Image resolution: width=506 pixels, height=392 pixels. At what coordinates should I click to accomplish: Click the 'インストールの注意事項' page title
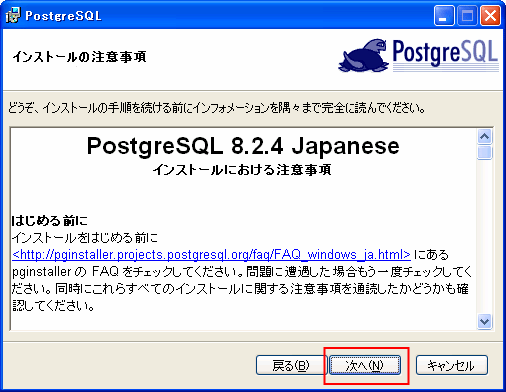click(79, 56)
